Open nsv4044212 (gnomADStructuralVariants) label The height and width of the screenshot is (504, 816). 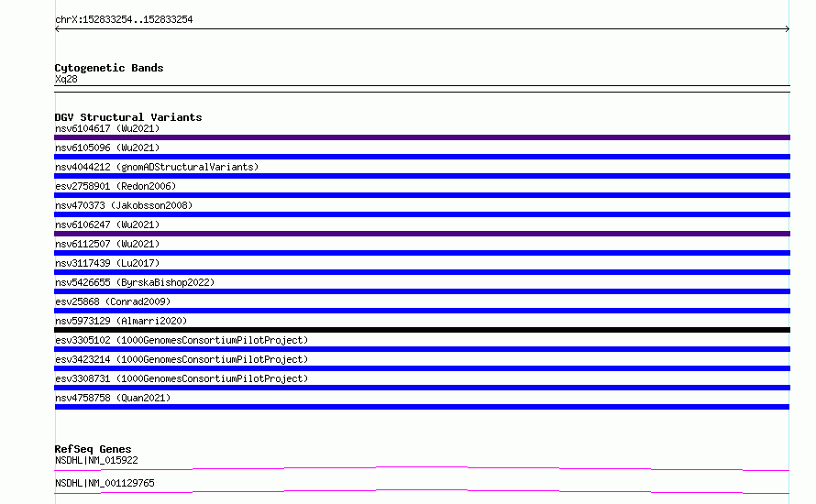[157, 167]
